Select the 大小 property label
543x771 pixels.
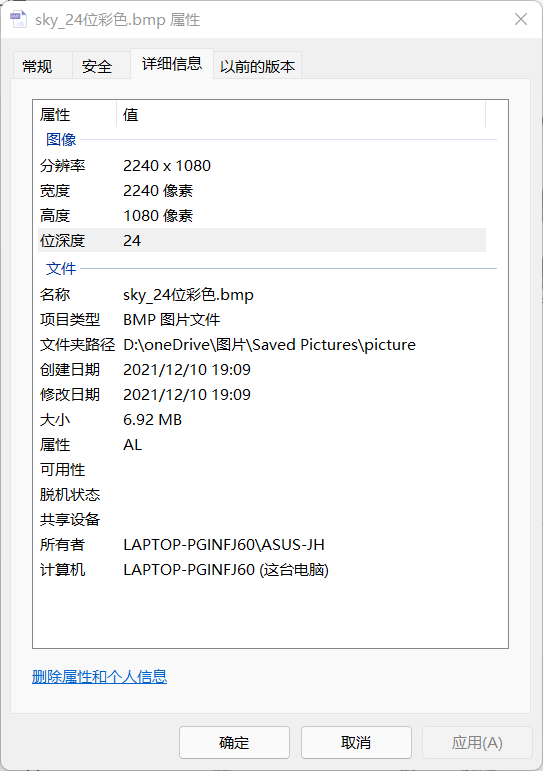pos(55,420)
